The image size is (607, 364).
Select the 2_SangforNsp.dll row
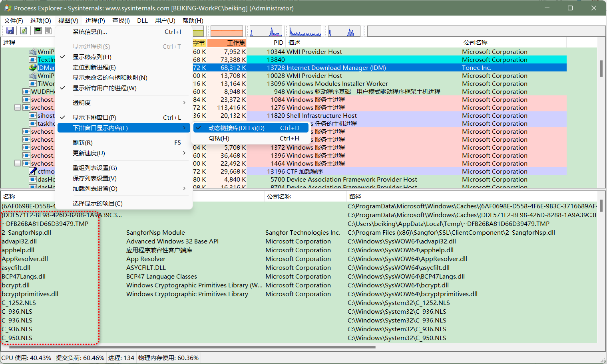pyautogui.click(x=299, y=233)
